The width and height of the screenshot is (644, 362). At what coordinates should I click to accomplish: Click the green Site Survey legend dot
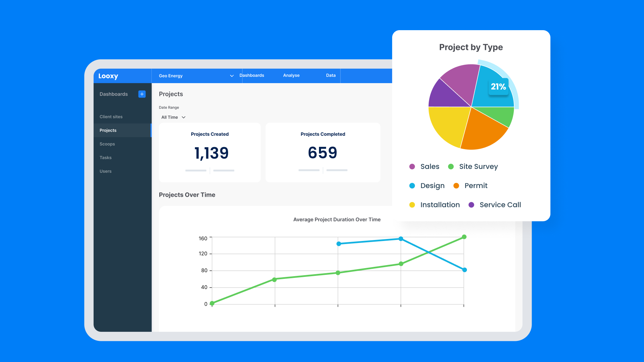coord(451,167)
